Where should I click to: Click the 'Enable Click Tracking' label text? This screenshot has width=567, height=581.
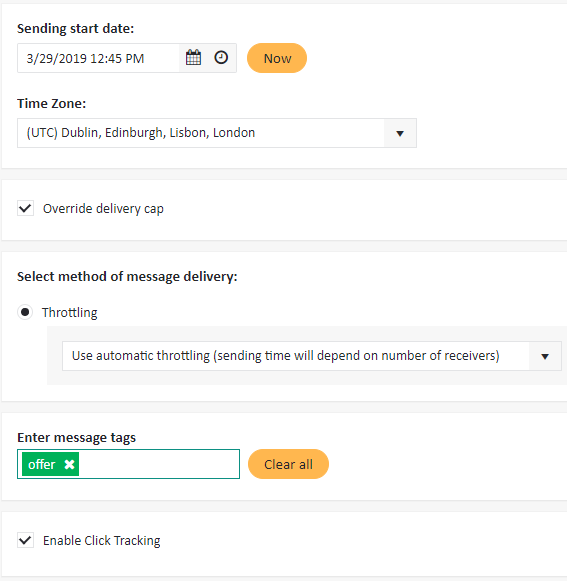(x=102, y=541)
